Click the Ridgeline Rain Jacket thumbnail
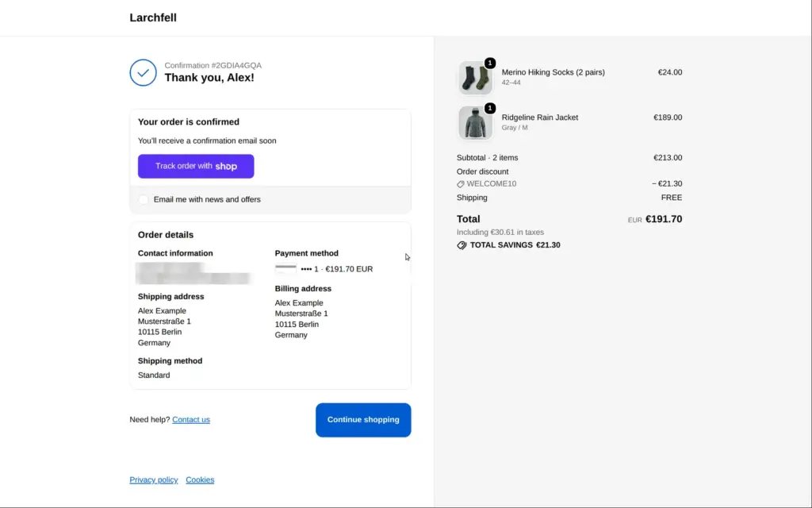This screenshot has height=508, width=812. tap(476, 123)
